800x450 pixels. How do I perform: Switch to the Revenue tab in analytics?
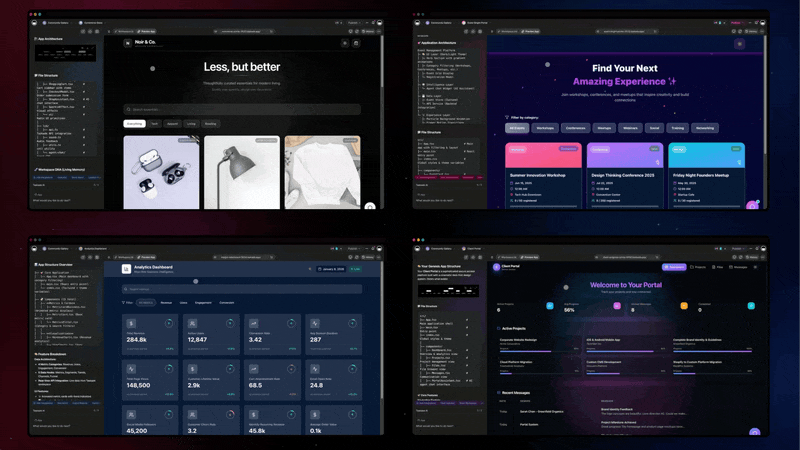pyautogui.click(x=166, y=302)
